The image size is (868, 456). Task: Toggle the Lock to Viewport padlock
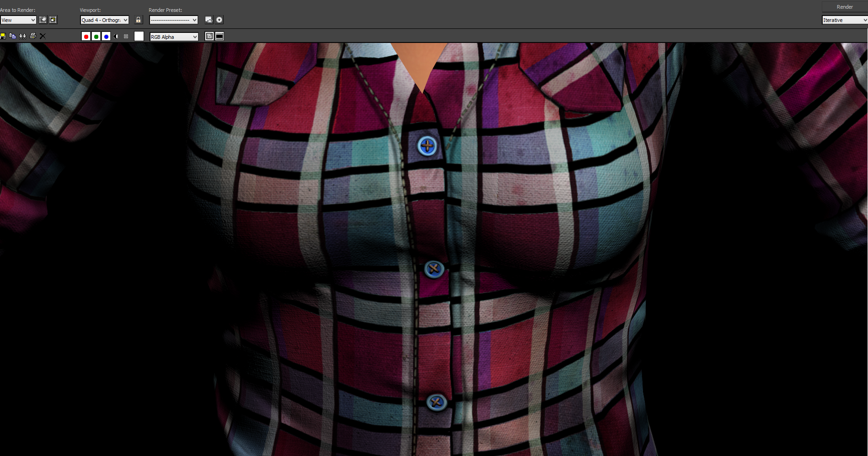[x=139, y=20]
